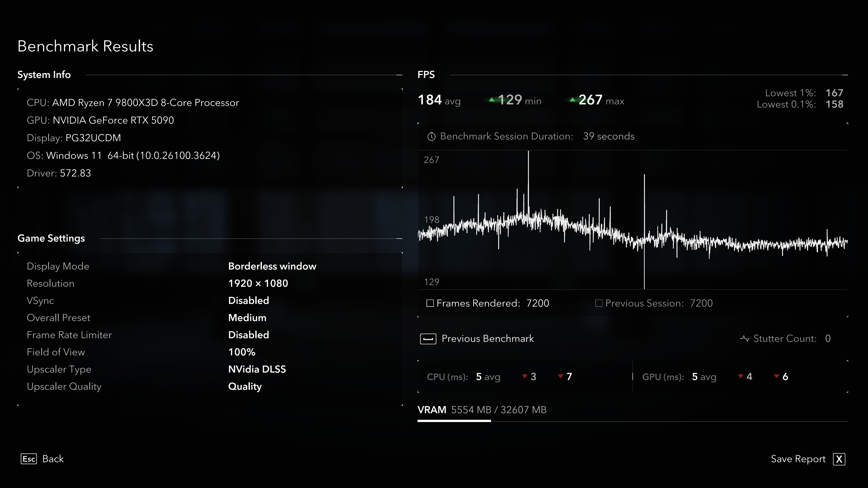Click the Stutter Count waveform icon

(744, 338)
